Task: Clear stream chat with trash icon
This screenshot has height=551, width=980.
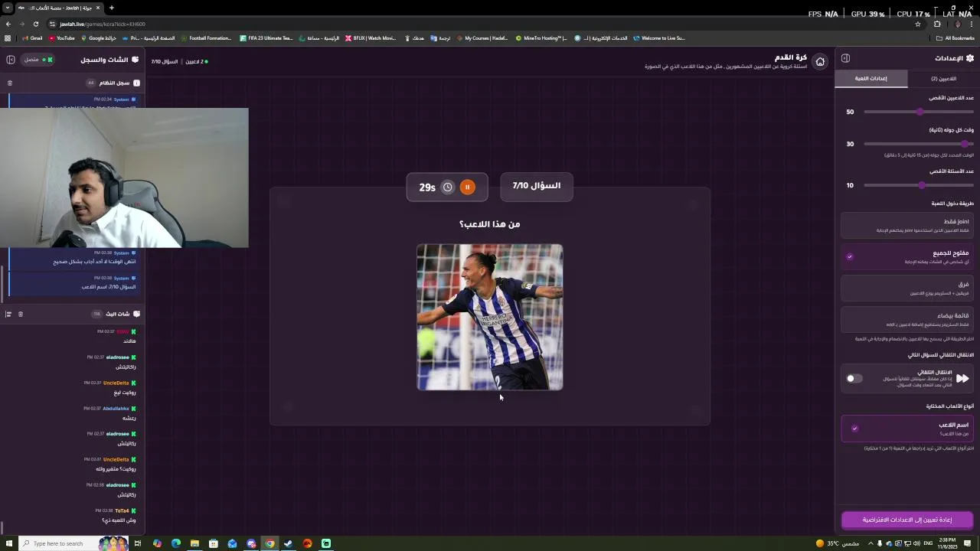Action: click(21, 314)
